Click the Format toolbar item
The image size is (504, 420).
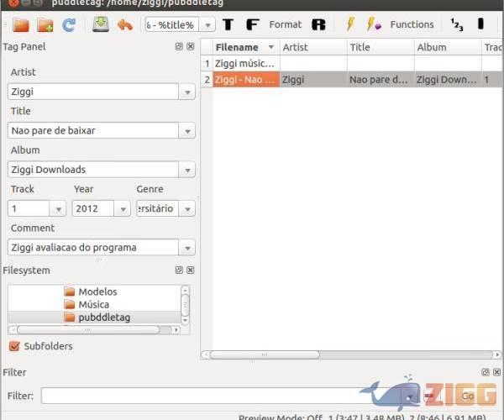(x=285, y=24)
